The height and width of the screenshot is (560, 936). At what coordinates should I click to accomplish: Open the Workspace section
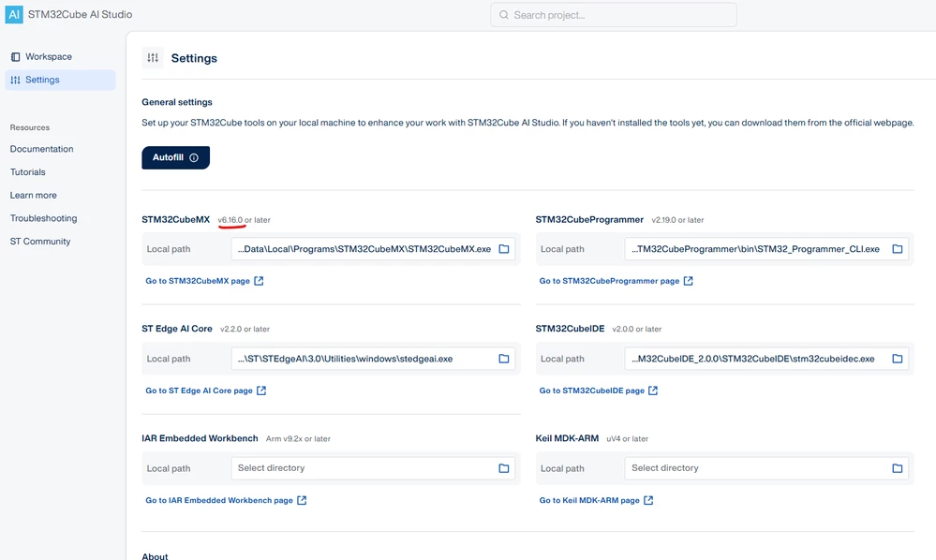pyautogui.click(x=60, y=57)
